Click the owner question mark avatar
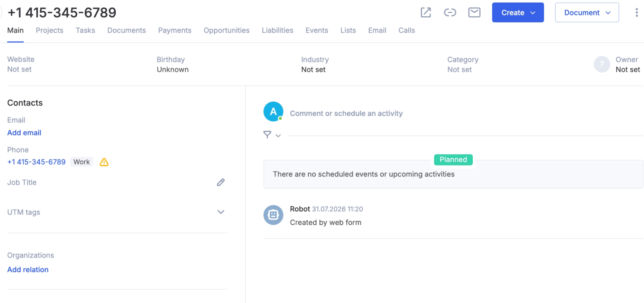Image resolution: width=644 pixels, height=303 pixels. coord(601,64)
